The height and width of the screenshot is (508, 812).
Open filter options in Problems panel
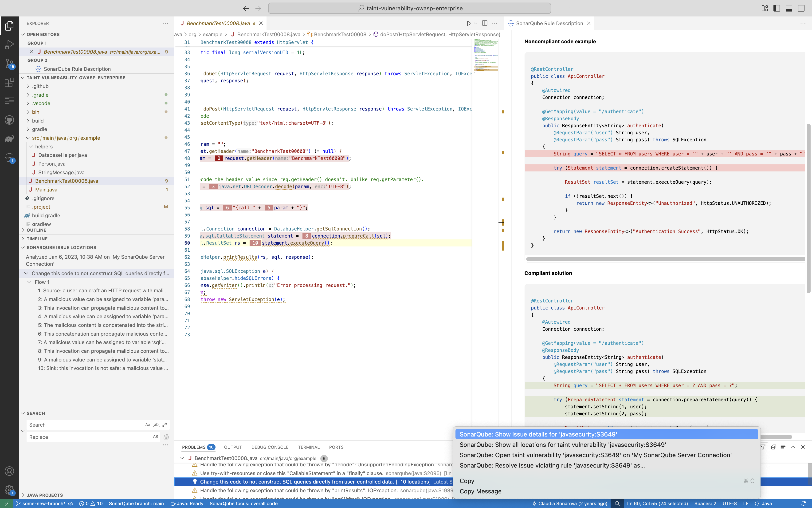763,447
